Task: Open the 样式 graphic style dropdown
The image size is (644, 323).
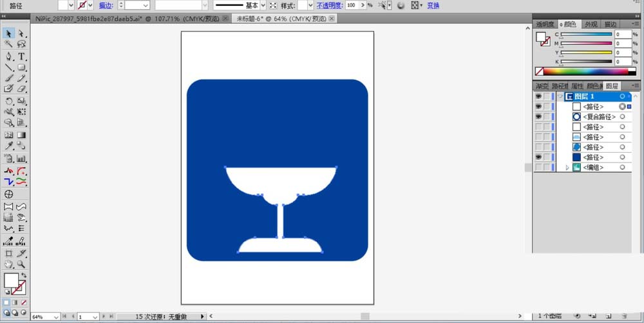Action: [x=310, y=5]
